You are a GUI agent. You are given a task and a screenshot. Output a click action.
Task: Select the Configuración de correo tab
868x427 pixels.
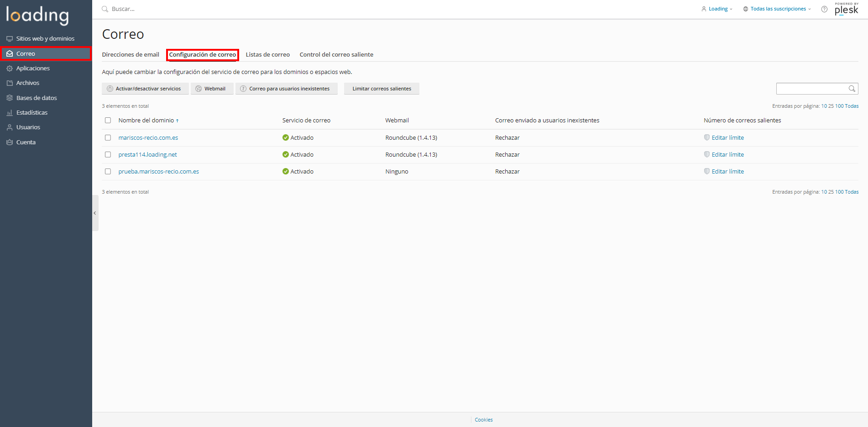[x=203, y=54]
